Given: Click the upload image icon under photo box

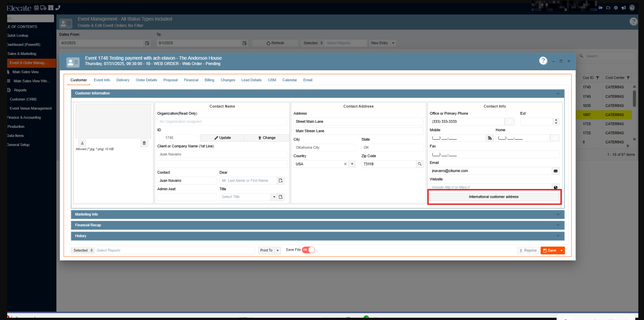Looking at the screenshot, I should coord(82,143).
